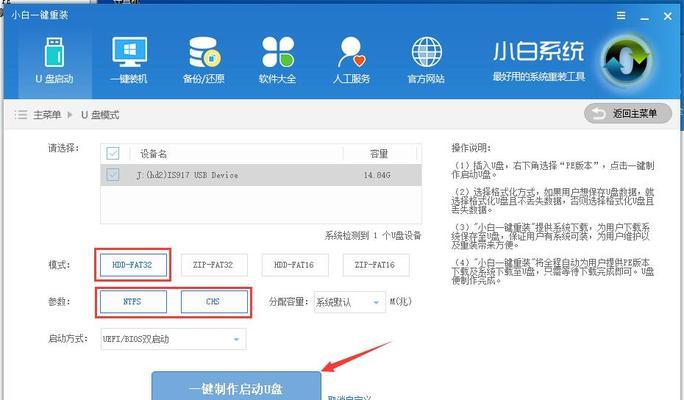Select HDD-FAT16 mode
The image size is (684, 400).
coord(294,265)
